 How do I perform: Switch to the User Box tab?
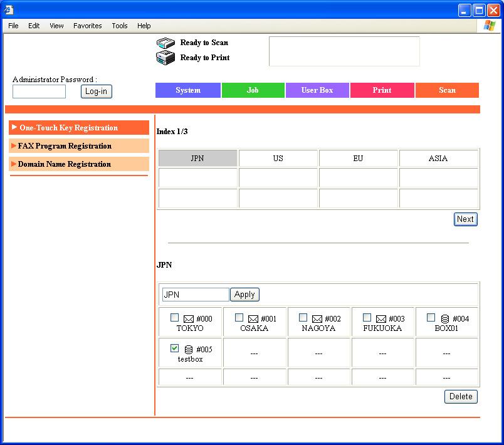tap(317, 90)
